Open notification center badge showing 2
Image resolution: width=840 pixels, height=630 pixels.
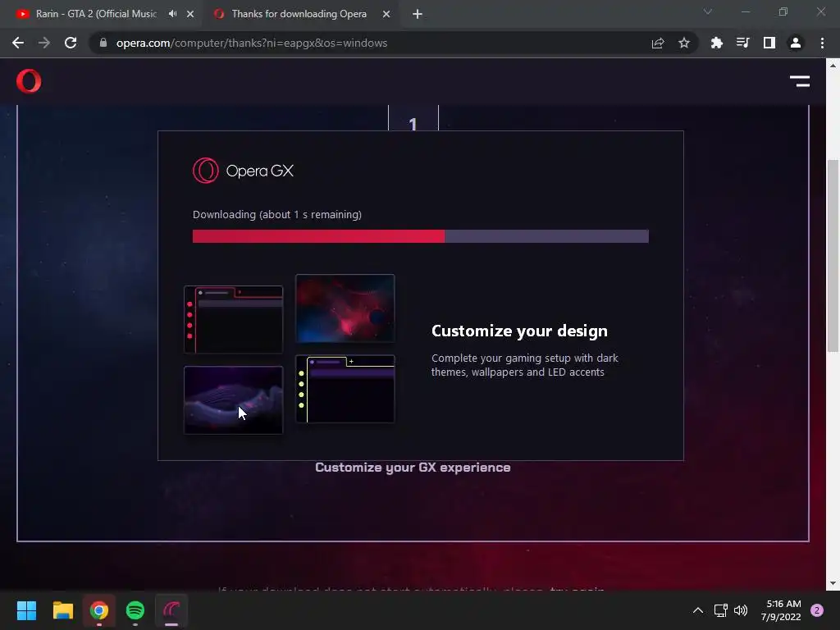tap(817, 610)
